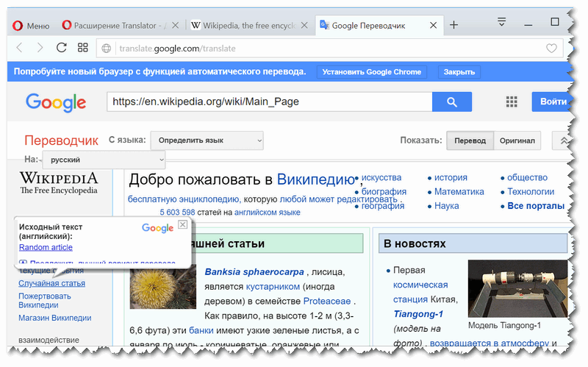Open Магазин Википедии link

[54, 318]
